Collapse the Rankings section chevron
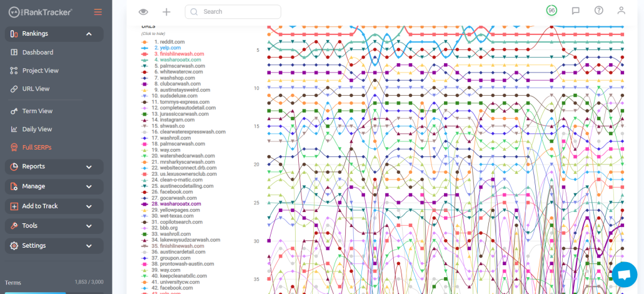This screenshot has height=294, width=644. [x=89, y=34]
